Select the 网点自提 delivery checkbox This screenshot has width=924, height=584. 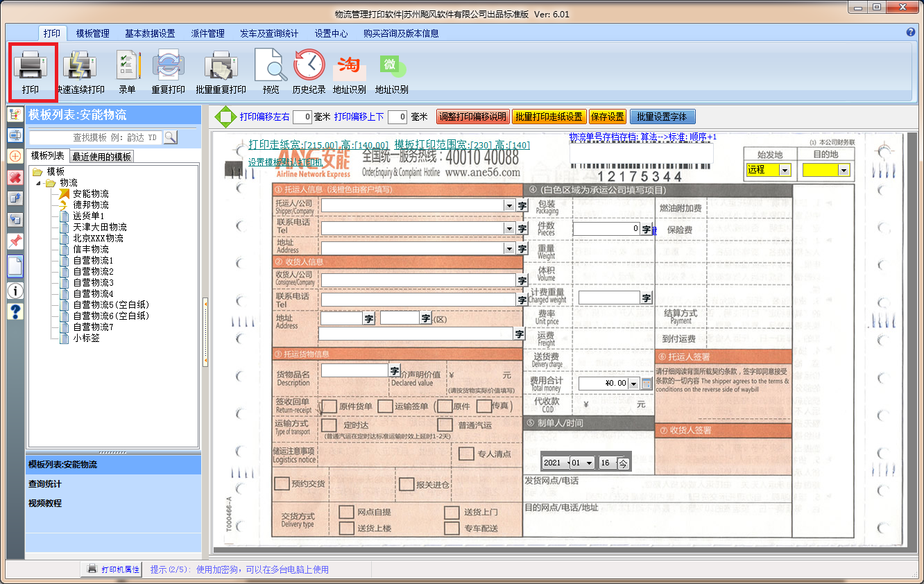click(x=346, y=512)
